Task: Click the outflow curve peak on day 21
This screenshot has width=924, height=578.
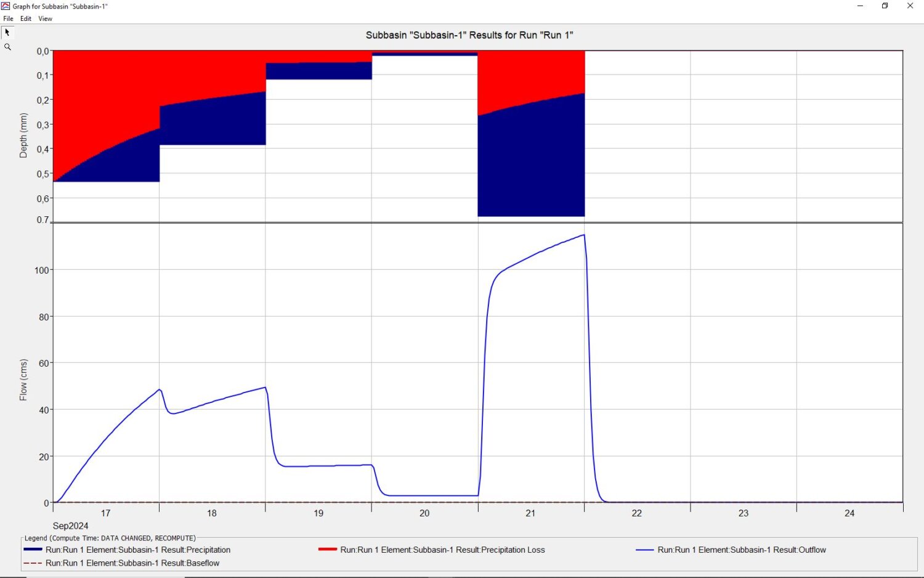Action: click(x=583, y=235)
